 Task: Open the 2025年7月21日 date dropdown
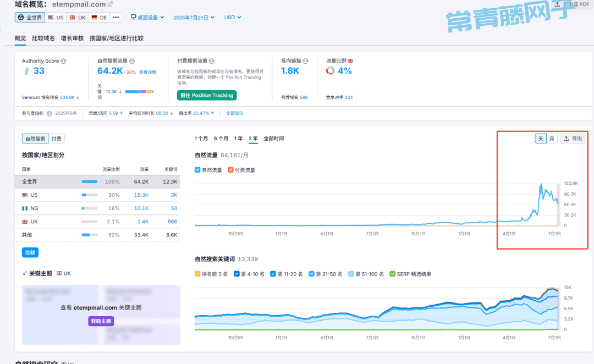pyautogui.click(x=194, y=18)
